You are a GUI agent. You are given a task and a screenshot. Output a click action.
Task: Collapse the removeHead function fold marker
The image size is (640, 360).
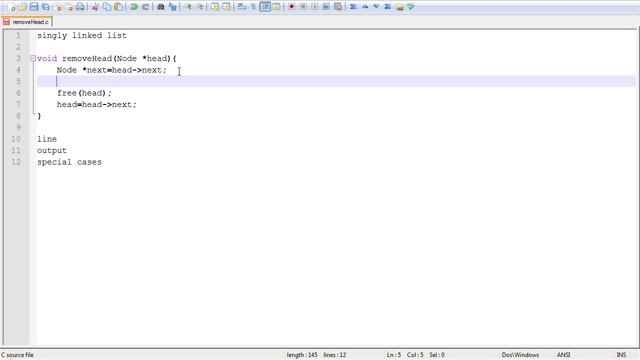click(x=33, y=58)
